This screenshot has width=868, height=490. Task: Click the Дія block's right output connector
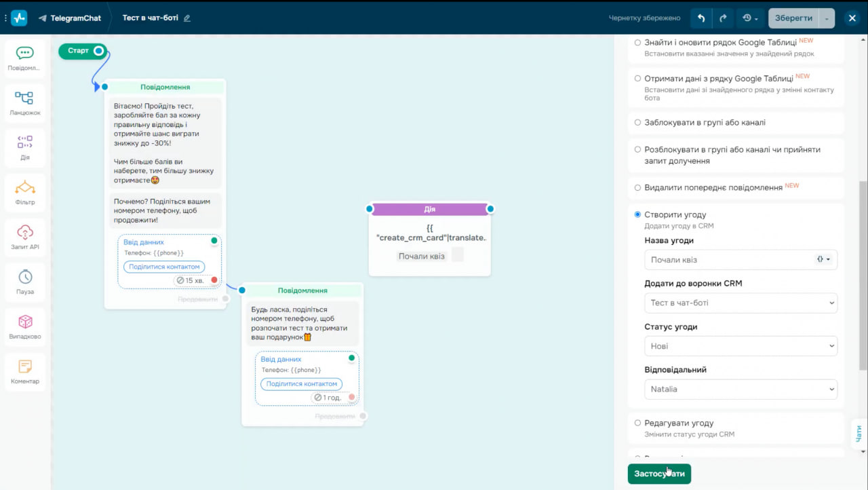(490, 208)
